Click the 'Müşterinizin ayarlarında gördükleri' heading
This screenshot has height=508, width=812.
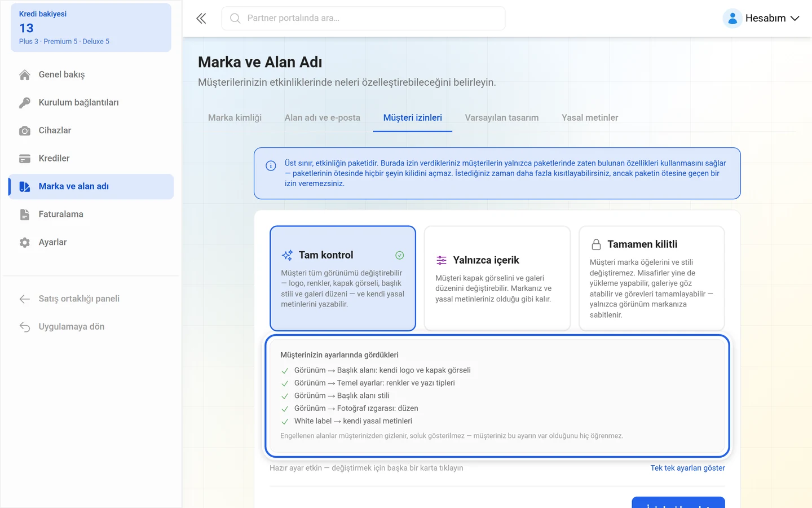click(x=339, y=355)
